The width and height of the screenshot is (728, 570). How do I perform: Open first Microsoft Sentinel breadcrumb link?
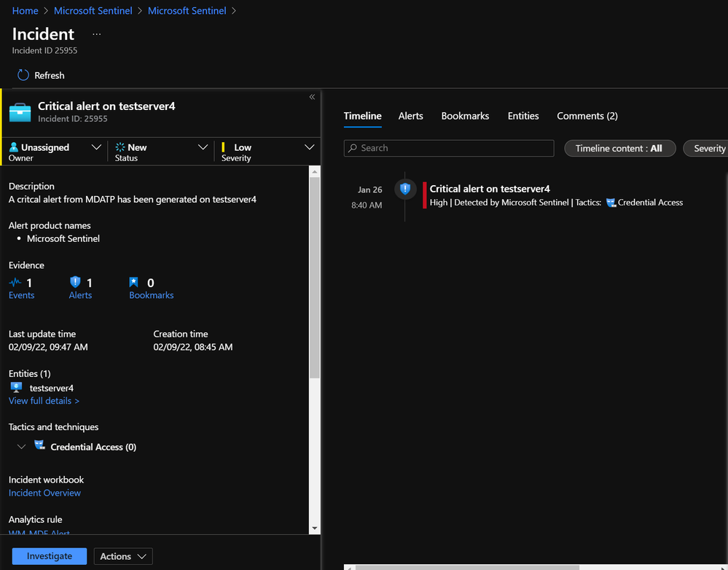coord(93,11)
